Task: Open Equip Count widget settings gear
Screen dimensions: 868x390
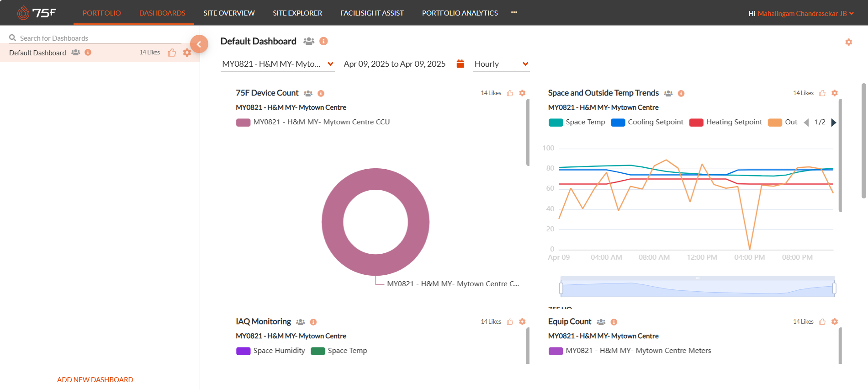Action: [835, 321]
